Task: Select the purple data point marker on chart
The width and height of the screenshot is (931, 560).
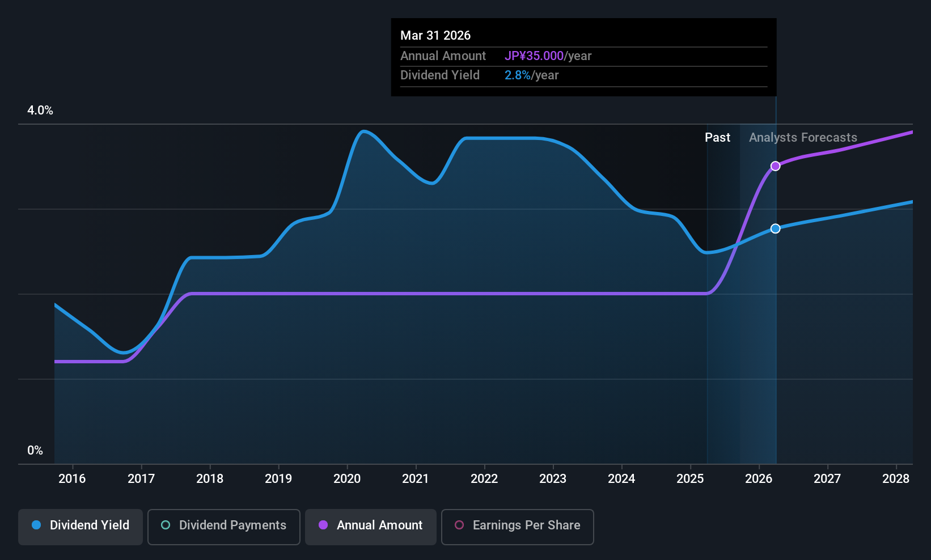Action: point(775,166)
